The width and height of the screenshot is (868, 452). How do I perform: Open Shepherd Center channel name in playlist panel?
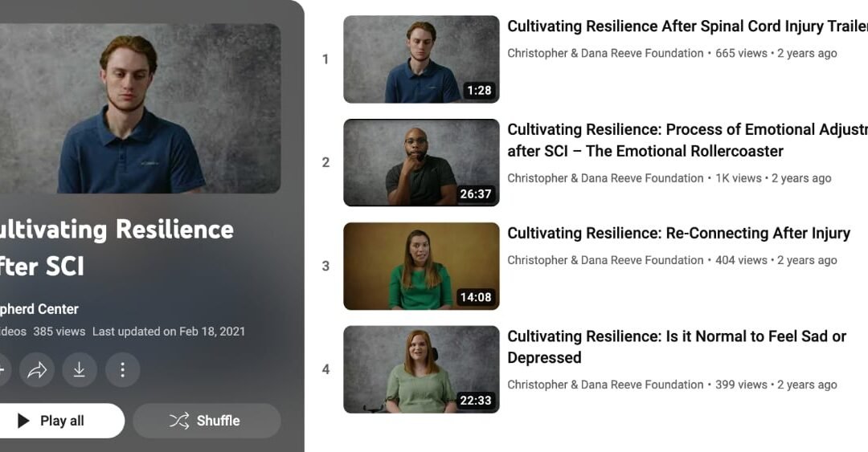coord(39,309)
